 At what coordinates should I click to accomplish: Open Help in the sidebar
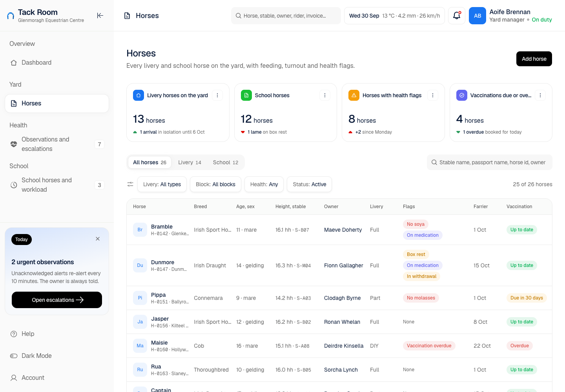(x=57, y=334)
